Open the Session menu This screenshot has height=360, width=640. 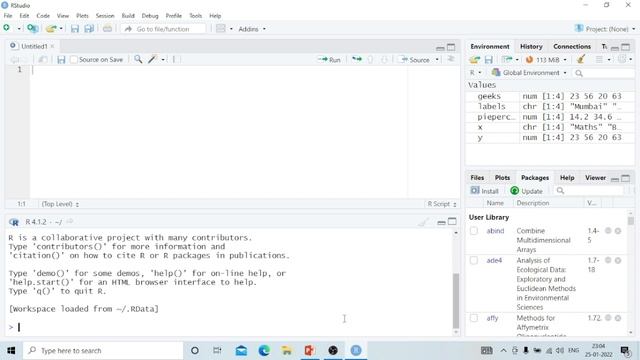coord(105,16)
